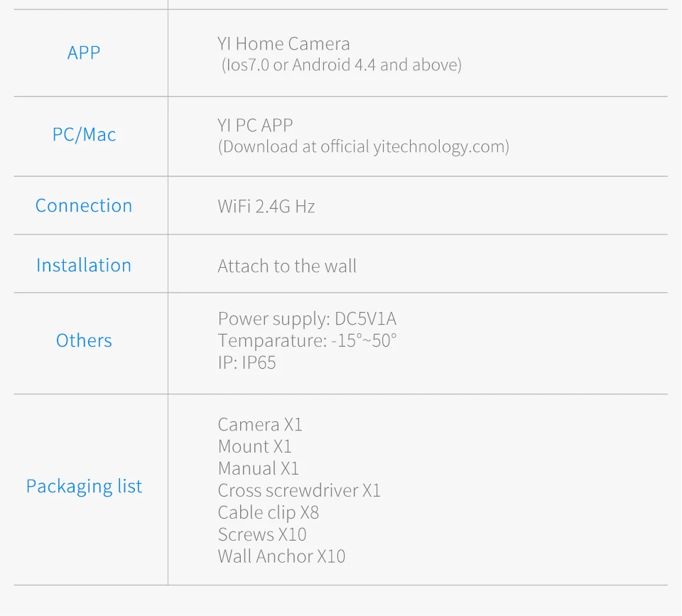Select the IP: IP65 rating text
The width and height of the screenshot is (682, 616).
pos(247,363)
